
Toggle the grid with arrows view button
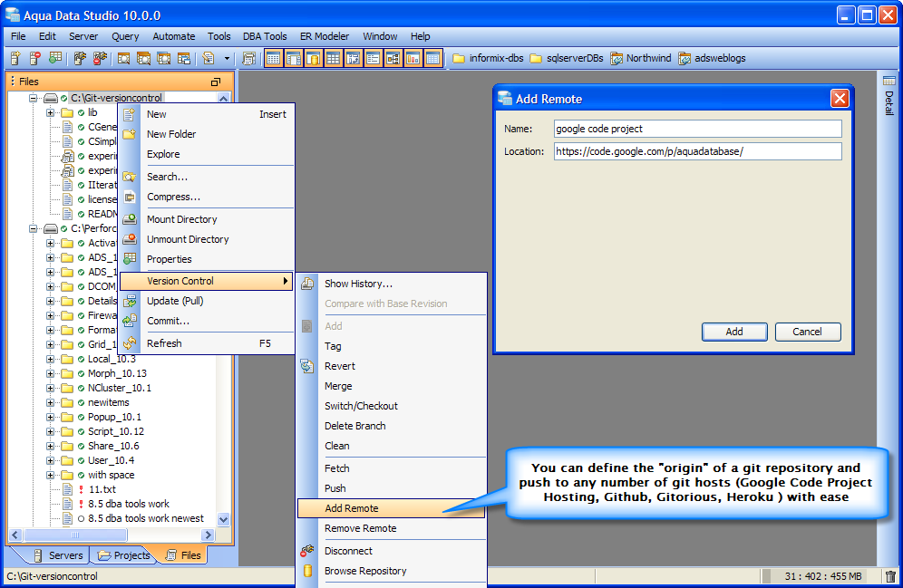(353, 58)
